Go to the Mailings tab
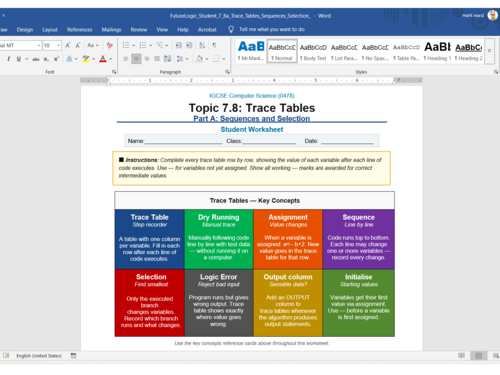Screen dimensions: 500x375 pyautogui.click(x=111, y=30)
